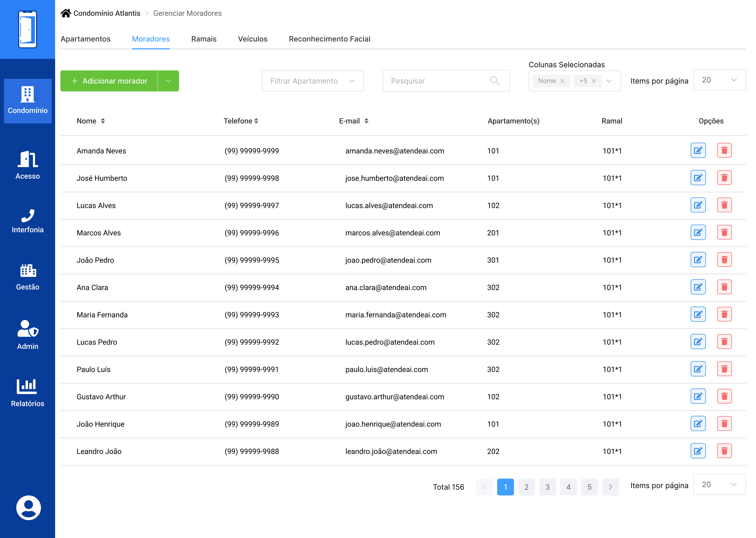756x538 pixels.
Task: Delete the Lucas Alves resident row
Action: (x=724, y=205)
